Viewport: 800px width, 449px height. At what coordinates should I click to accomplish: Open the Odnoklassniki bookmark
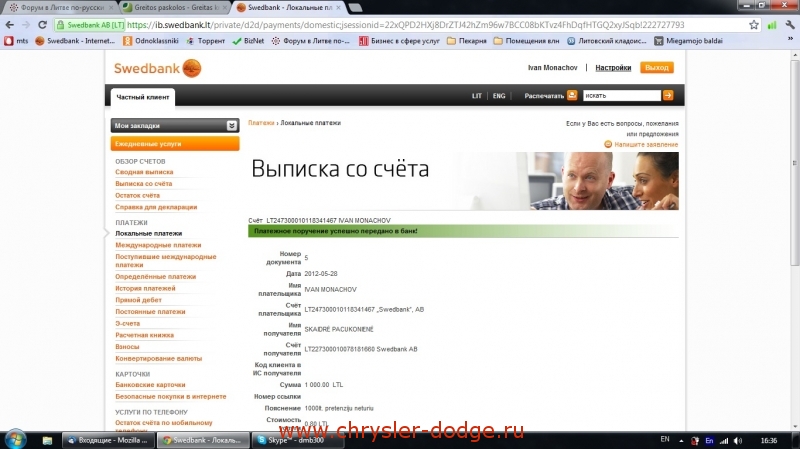tap(151, 41)
